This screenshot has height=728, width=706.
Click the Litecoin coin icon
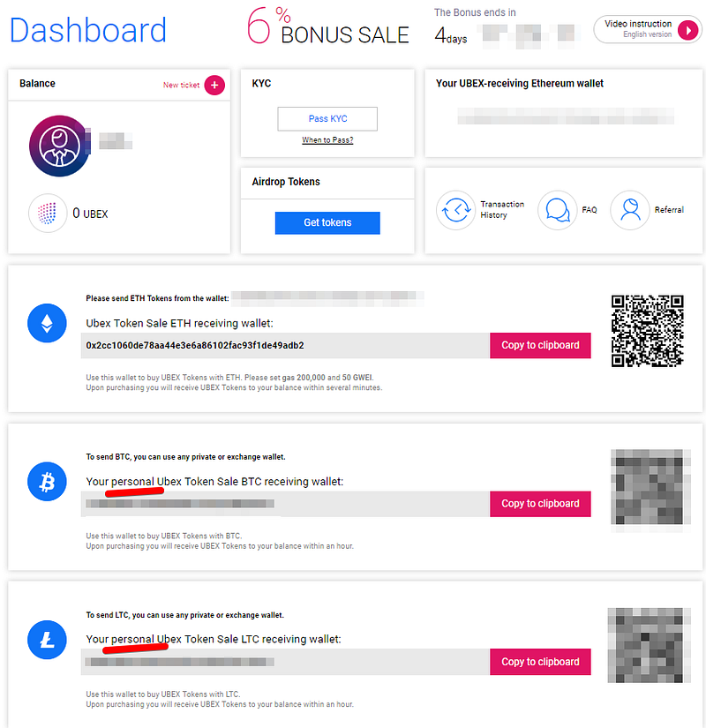[x=47, y=640]
